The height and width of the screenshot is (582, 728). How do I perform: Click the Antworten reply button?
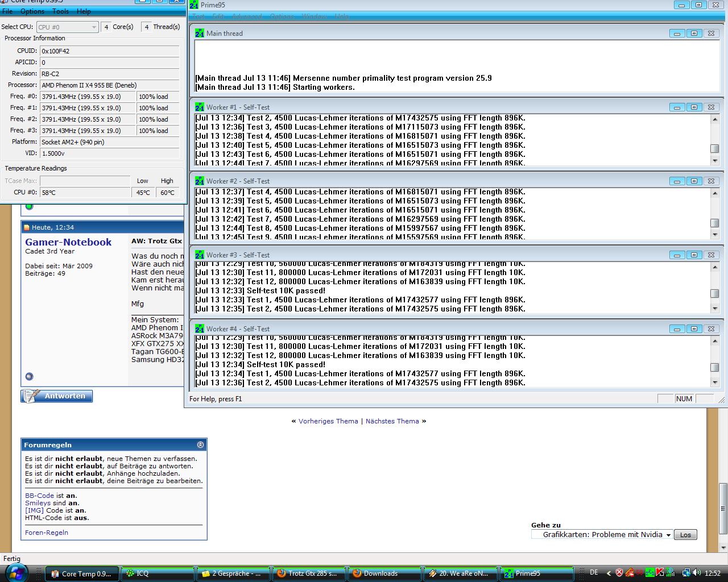tap(57, 396)
